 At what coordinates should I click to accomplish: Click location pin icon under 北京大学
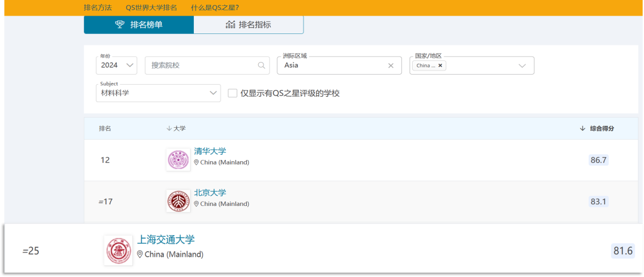point(196,204)
